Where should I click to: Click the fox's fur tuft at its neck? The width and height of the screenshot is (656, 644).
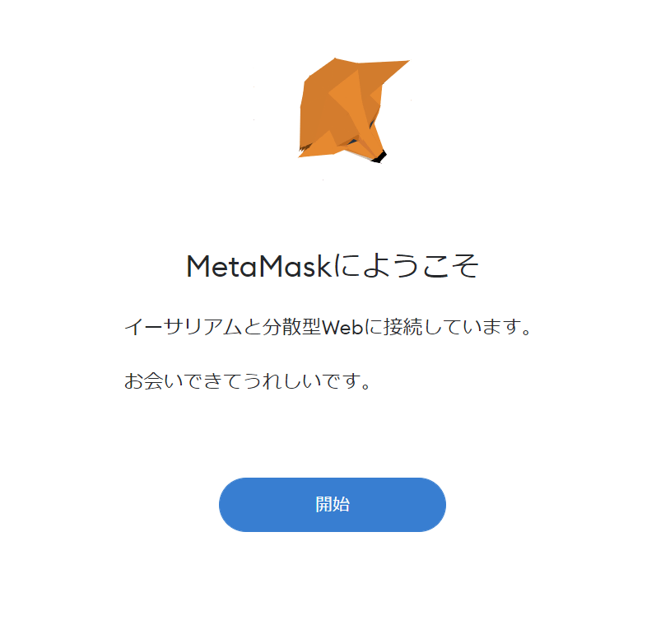pos(306,147)
